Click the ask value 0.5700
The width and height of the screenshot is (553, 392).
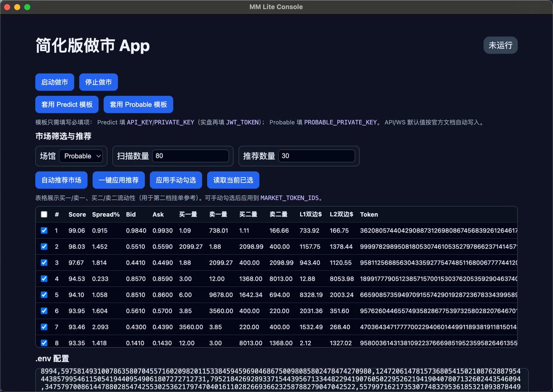163,311
